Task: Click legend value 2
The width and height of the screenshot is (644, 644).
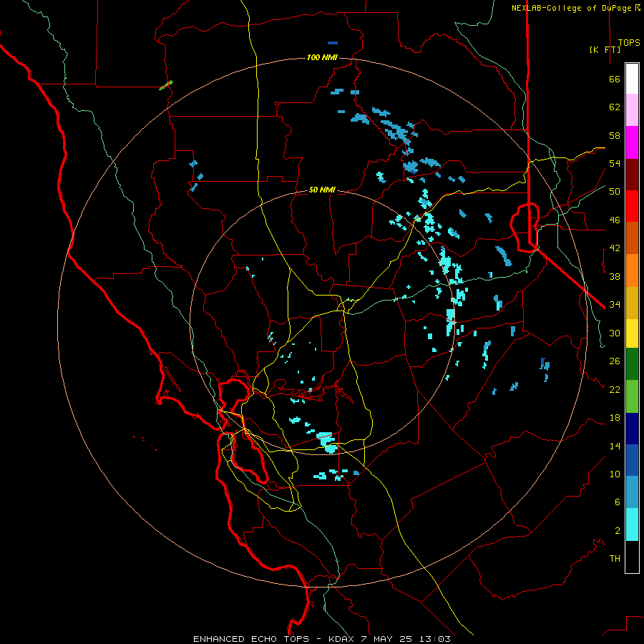Action: [617, 531]
